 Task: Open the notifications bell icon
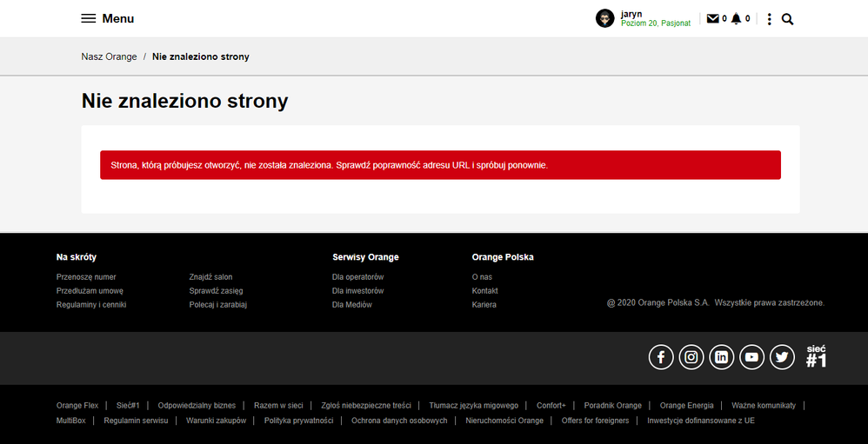(x=736, y=18)
